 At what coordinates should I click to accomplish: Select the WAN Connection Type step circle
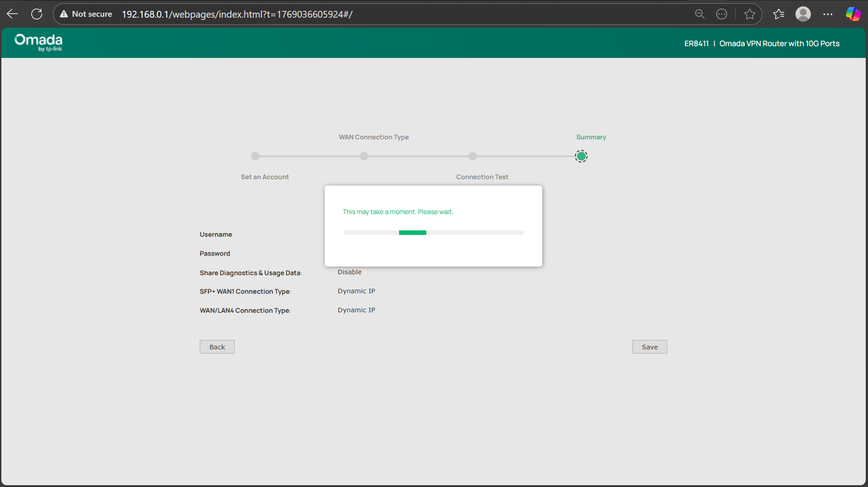click(364, 156)
